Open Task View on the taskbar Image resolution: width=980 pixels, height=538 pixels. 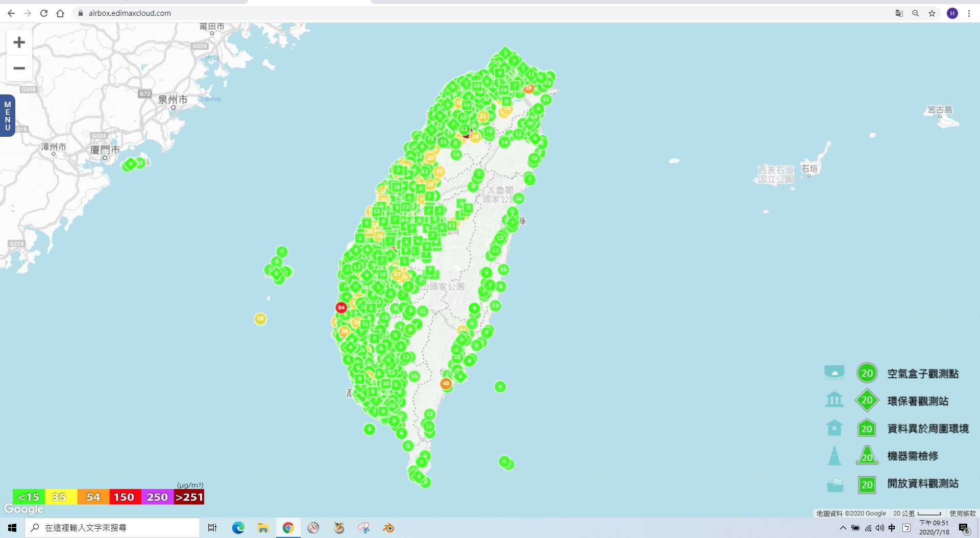(212, 528)
